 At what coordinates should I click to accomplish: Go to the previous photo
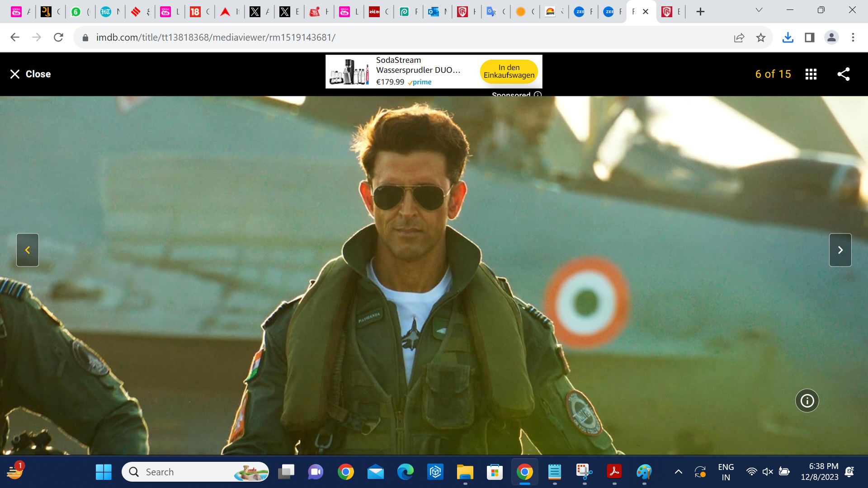click(28, 250)
